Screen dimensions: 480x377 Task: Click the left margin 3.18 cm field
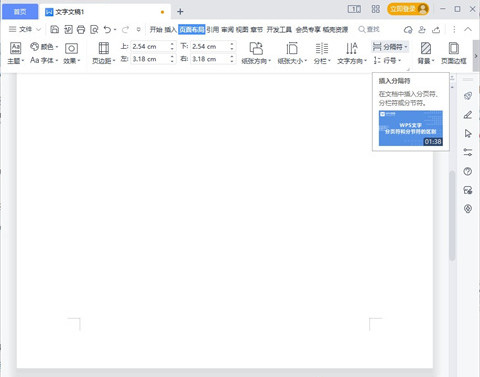pyautogui.click(x=153, y=59)
